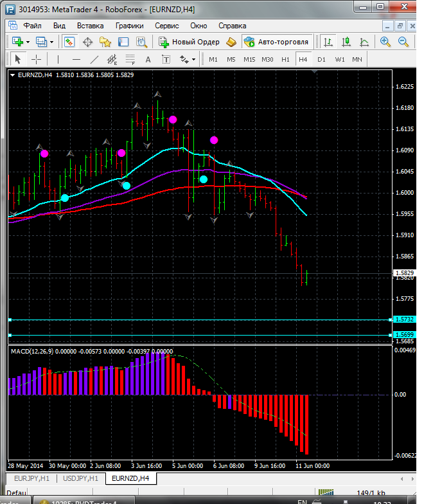Switch to the EURJPY,H1 chart tab
The width and height of the screenshot is (424, 504).
click(32, 478)
